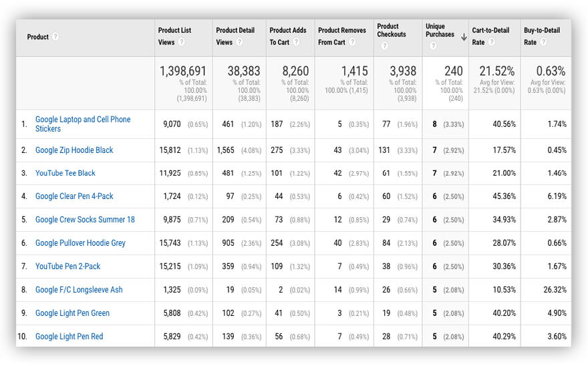Sort by Product Adds To Cart header
Screen dimensions: 588x366
pos(287,36)
